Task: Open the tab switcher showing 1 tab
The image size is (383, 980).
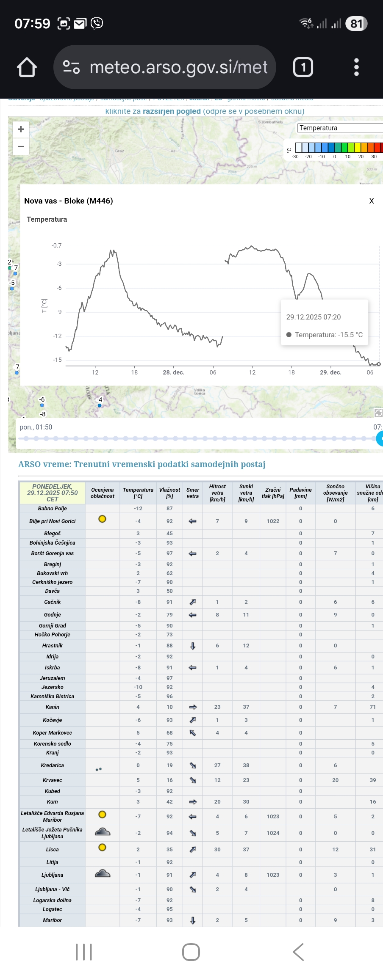Action: click(303, 67)
